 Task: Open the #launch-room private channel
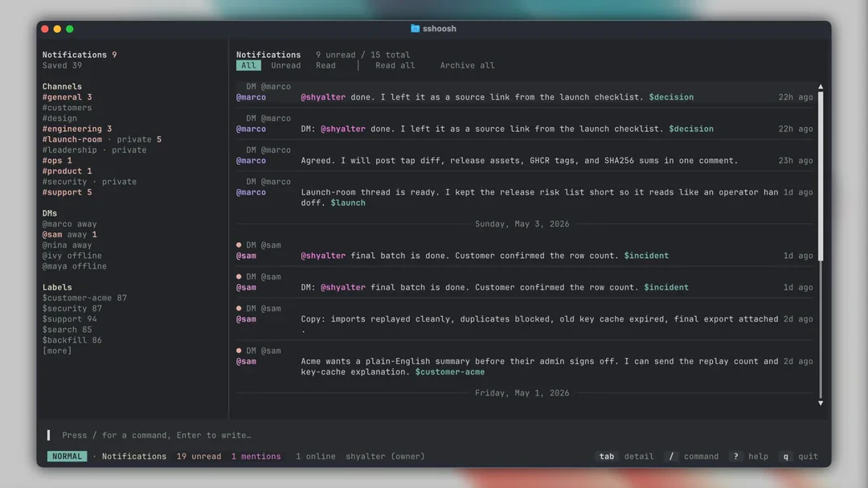click(102, 139)
